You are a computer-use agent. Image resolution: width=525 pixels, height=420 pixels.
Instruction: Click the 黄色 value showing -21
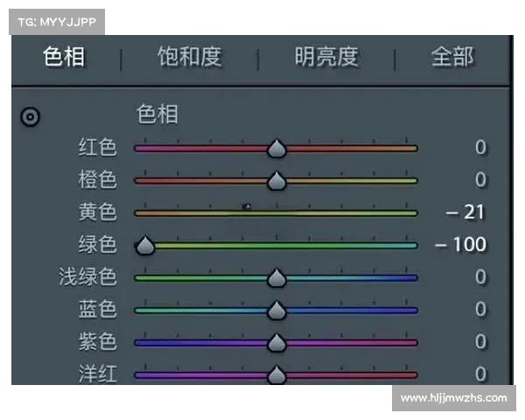pos(465,212)
